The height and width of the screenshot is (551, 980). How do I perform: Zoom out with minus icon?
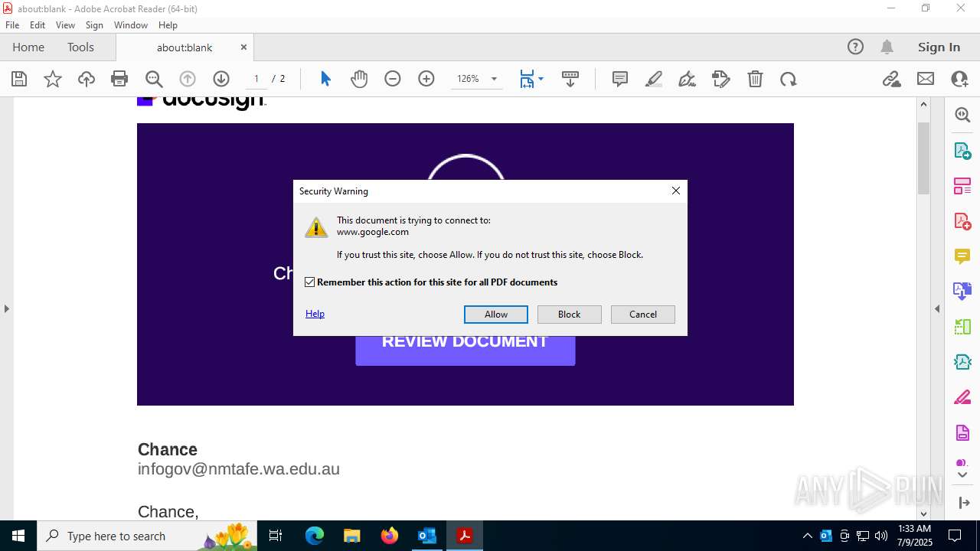pos(393,79)
